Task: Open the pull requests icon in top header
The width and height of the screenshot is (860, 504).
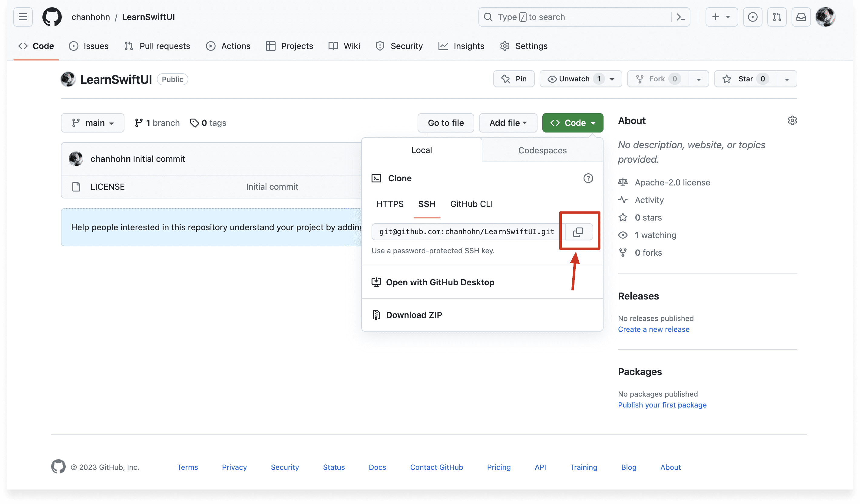Action: click(x=777, y=17)
